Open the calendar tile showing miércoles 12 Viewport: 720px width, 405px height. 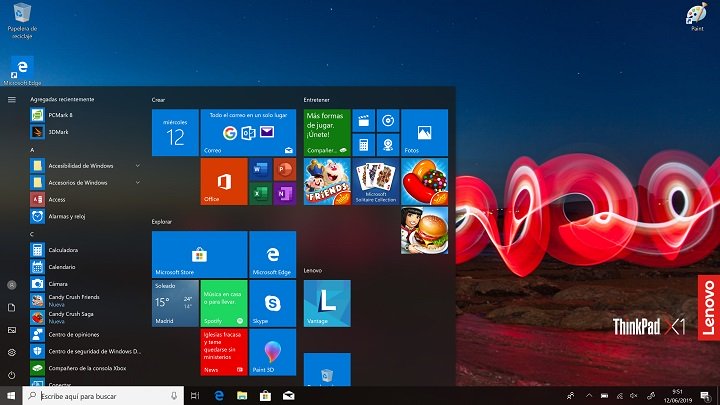click(x=175, y=133)
